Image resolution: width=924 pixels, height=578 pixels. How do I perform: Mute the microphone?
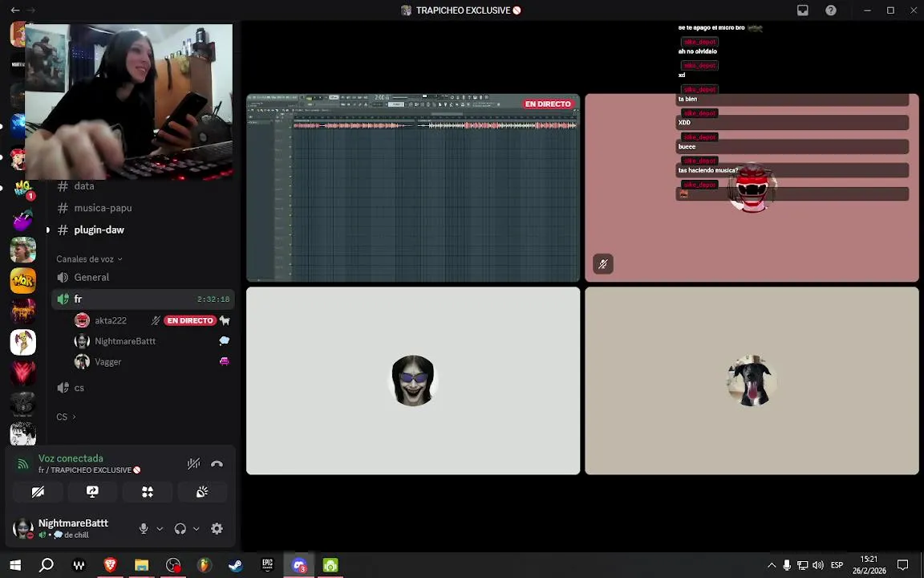(x=144, y=528)
